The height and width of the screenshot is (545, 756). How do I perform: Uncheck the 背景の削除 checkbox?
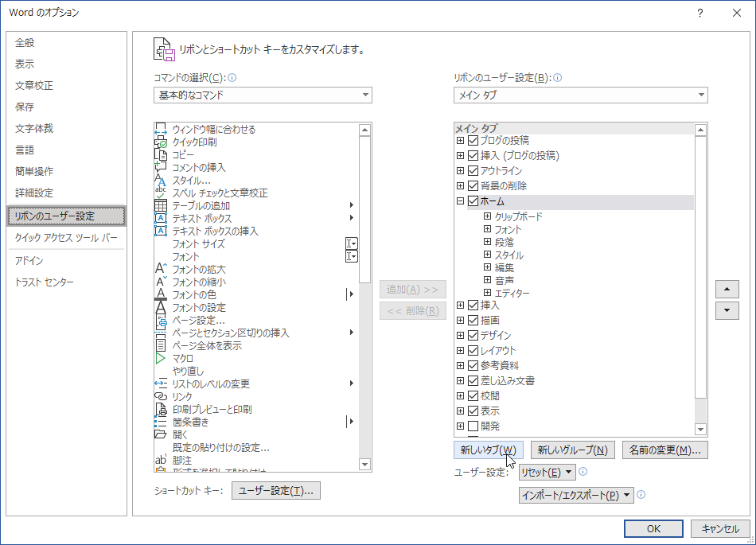click(473, 186)
